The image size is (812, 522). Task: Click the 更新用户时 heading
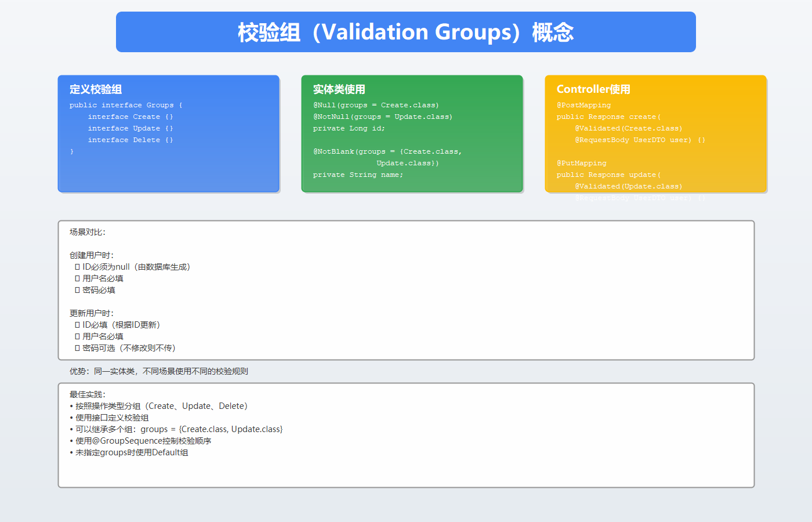tap(92, 313)
